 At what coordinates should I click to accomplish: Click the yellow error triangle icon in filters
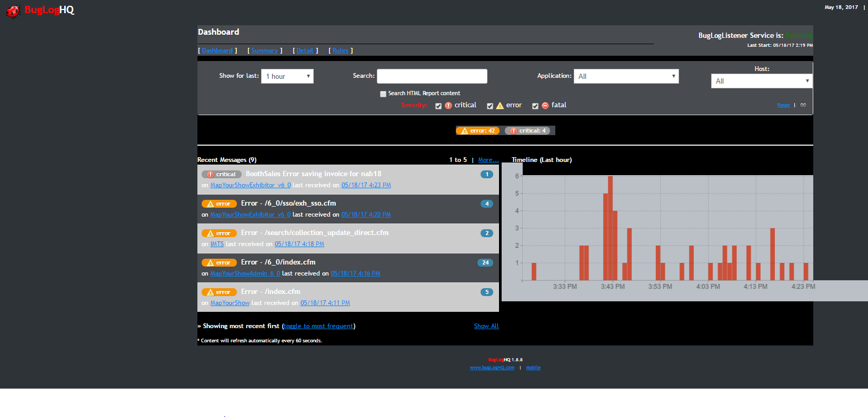[500, 105]
